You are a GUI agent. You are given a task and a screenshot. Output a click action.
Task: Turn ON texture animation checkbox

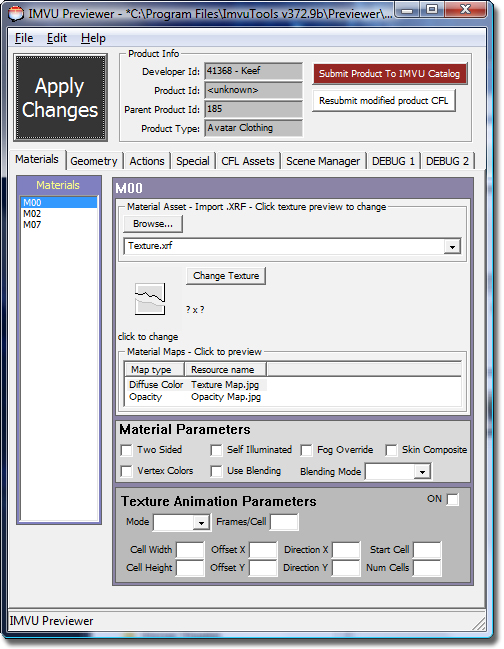click(453, 500)
